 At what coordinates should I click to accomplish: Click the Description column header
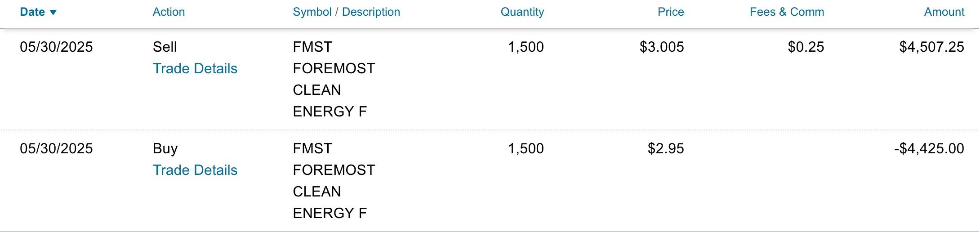pos(371,12)
